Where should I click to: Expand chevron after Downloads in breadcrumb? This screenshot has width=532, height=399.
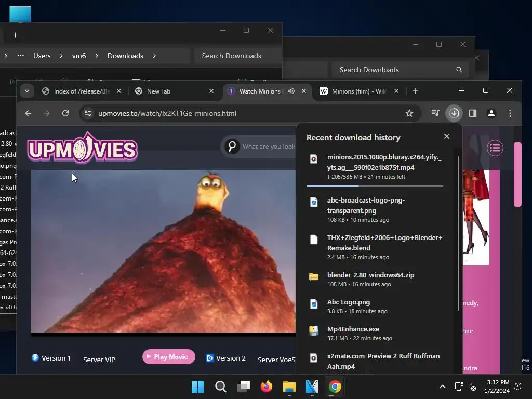tap(154, 56)
